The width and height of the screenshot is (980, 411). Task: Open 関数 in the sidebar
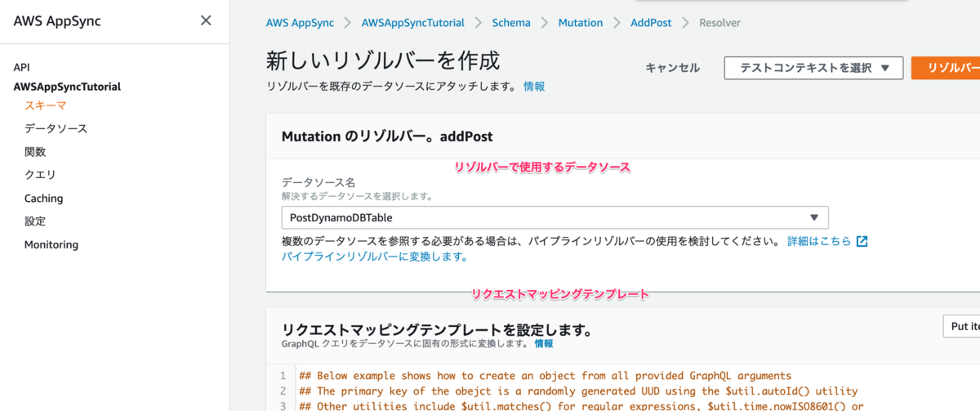pyautogui.click(x=35, y=152)
